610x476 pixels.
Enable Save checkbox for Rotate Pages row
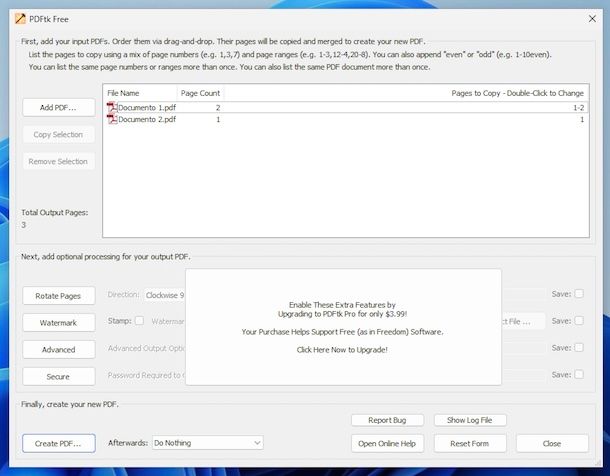tap(579, 294)
